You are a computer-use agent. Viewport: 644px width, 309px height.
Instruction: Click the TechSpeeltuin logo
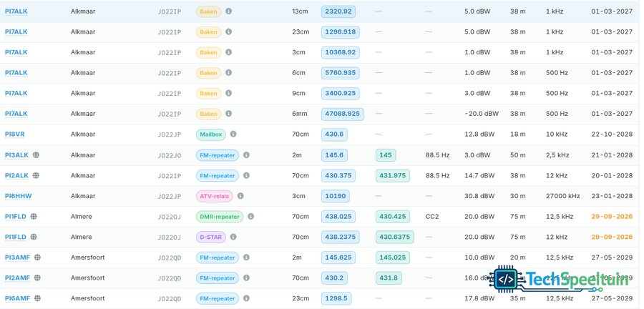click(560, 280)
